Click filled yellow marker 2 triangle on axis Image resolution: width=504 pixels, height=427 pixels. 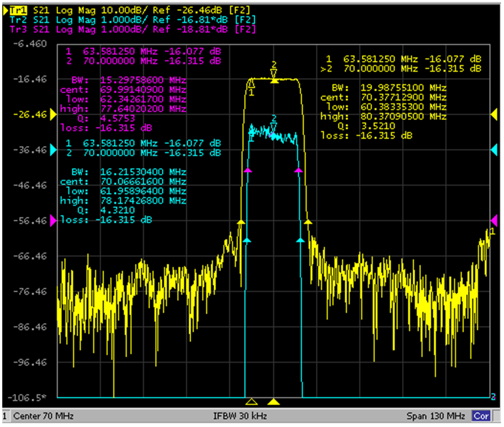coord(274,401)
